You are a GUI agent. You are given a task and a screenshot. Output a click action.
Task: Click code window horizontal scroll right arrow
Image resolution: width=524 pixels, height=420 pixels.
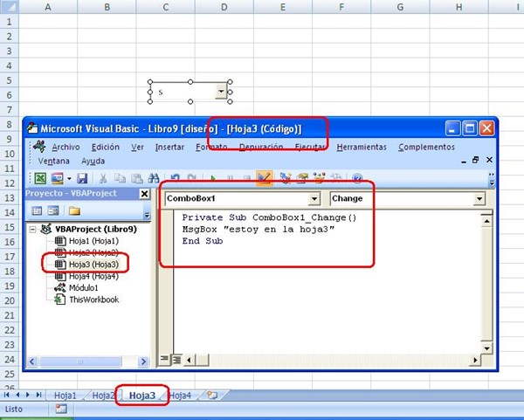pyautogui.click(x=475, y=361)
